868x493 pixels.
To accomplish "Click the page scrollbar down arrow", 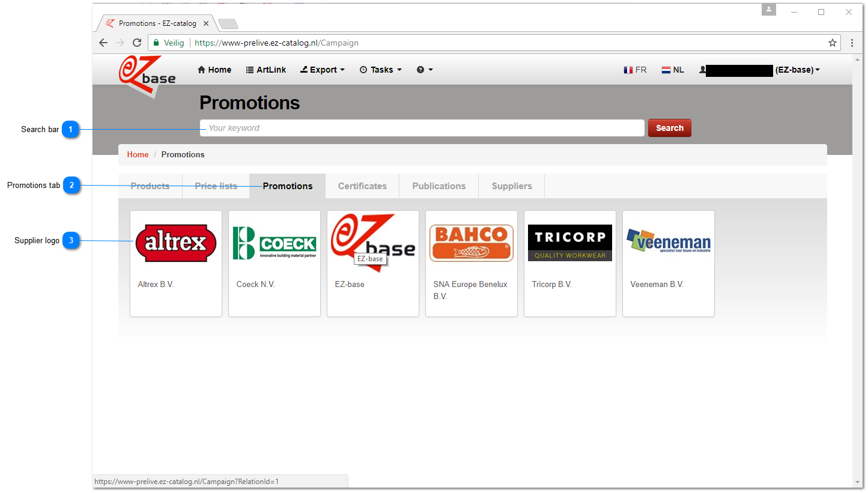I will [857, 482].
